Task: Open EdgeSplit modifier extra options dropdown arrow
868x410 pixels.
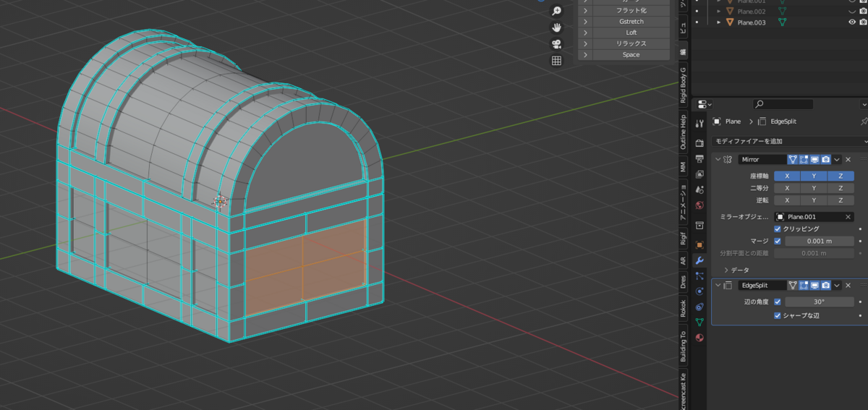Action: 837,286
